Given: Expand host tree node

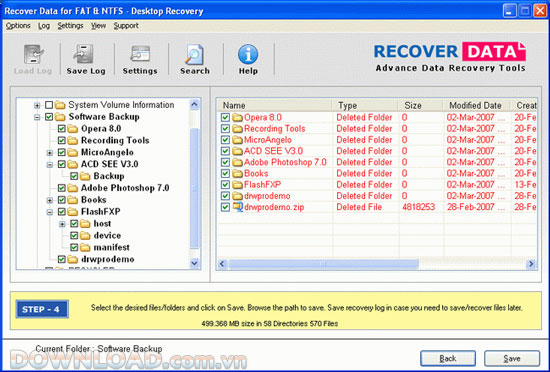Looking at the screenshot, I should point(62,224).
